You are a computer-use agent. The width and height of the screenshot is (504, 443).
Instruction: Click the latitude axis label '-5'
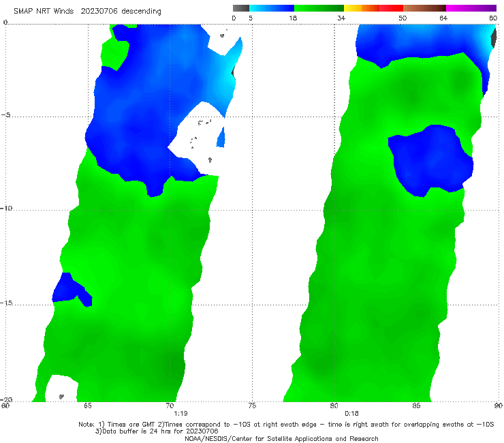tap(6, 115)
